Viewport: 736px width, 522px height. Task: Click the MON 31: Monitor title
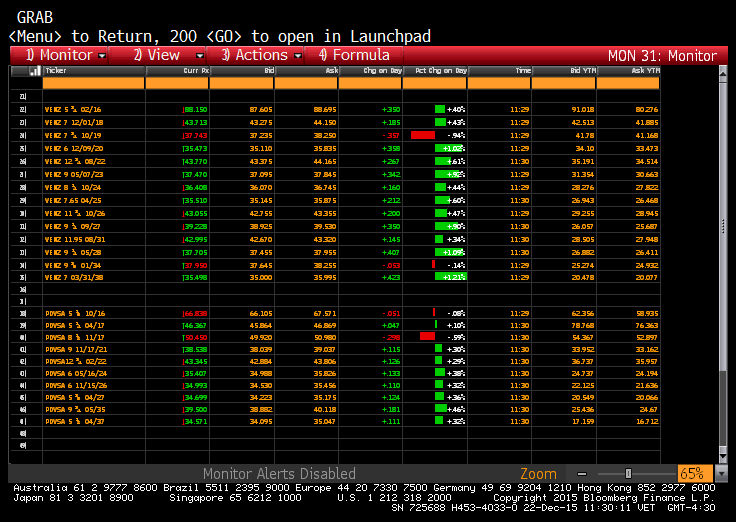(x=662, y=56)
